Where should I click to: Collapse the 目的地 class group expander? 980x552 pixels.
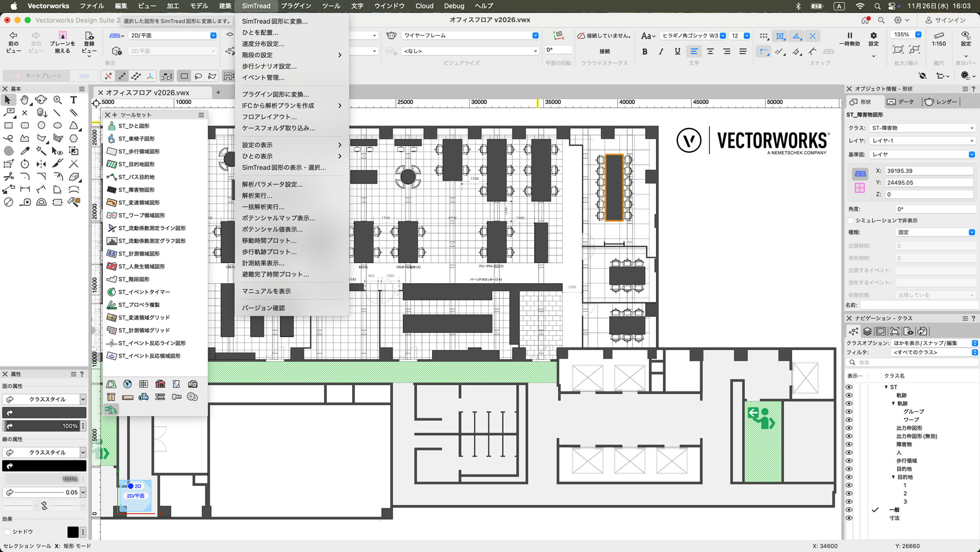[x=893, y=477]
